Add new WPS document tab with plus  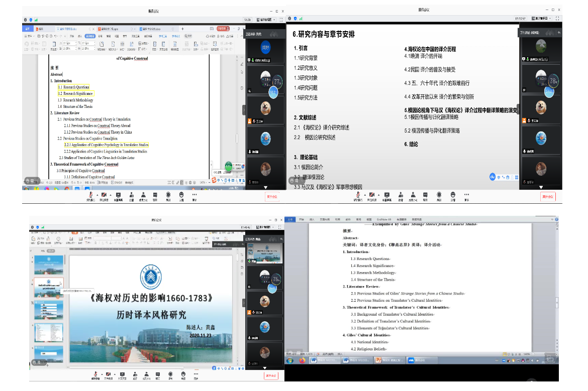[182, 29]
